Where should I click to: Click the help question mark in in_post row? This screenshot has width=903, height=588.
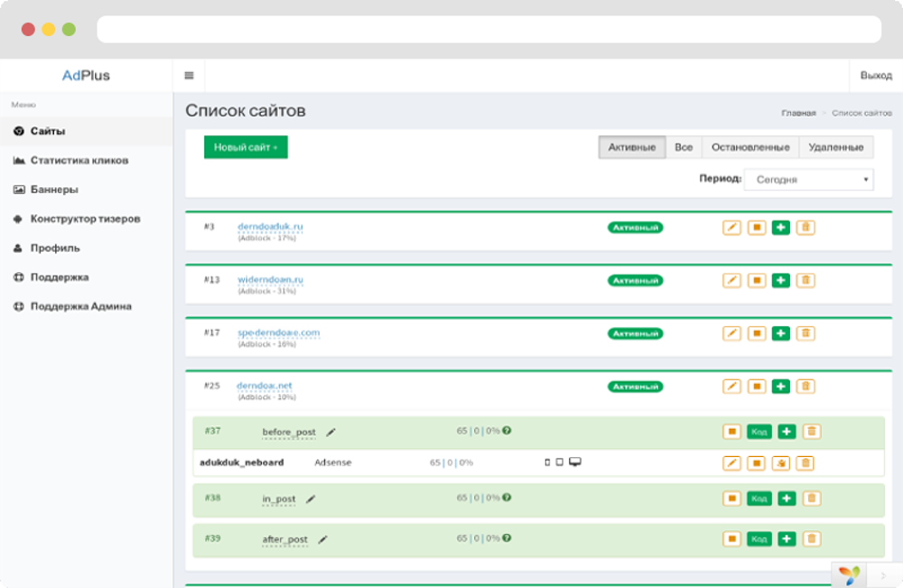click(x=507, y=498)
